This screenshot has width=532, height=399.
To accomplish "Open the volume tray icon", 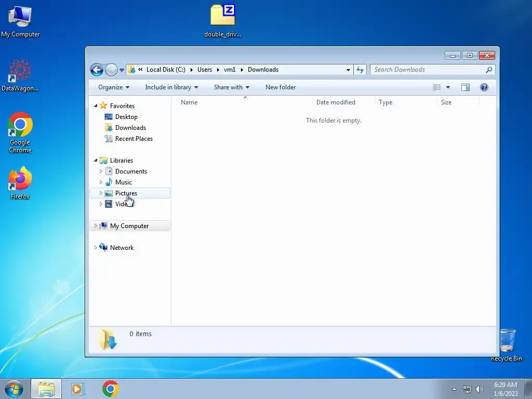I will (480, 389).
